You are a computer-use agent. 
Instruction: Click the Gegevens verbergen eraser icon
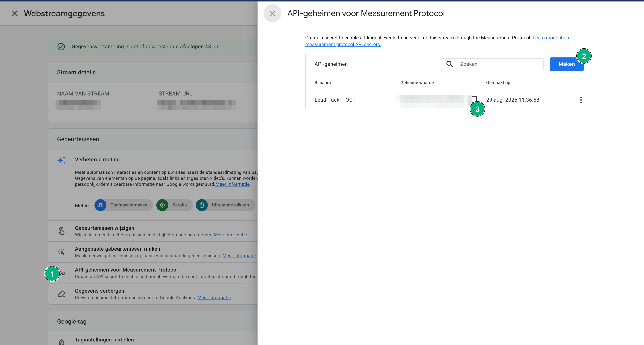[x=61, y=294]
